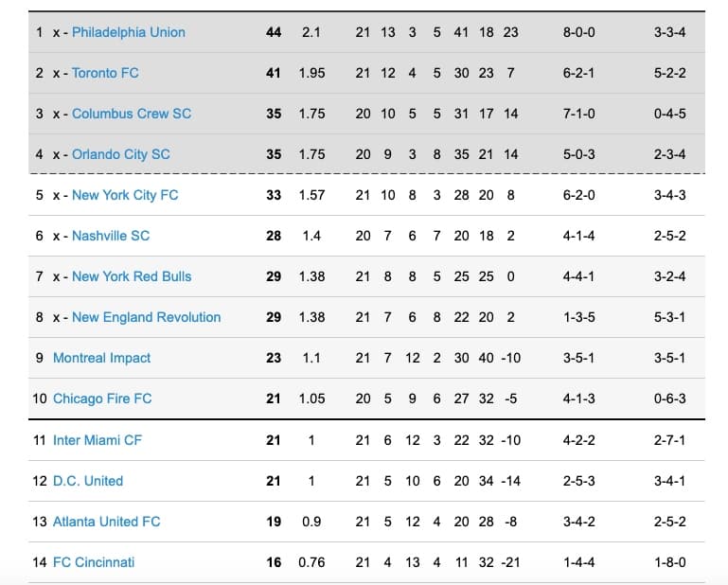
Task: Click the New York Red Bulls link
Action: tap(131, 276)
